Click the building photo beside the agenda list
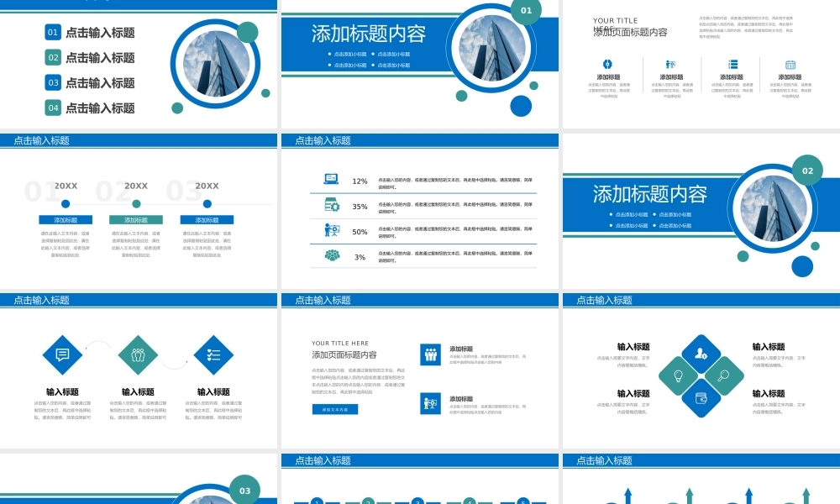The height and width of the screenshot is (504, 840). (x=216, y=63)
